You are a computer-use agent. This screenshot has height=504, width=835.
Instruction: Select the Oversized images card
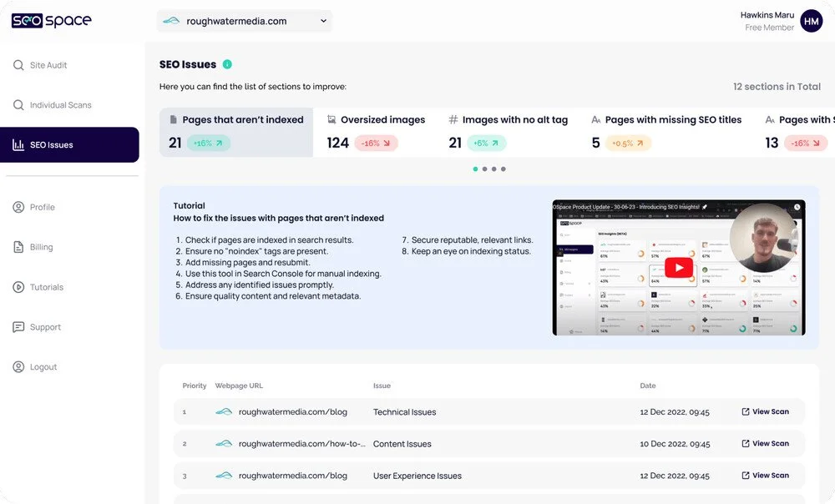click(x=376, y=132)
